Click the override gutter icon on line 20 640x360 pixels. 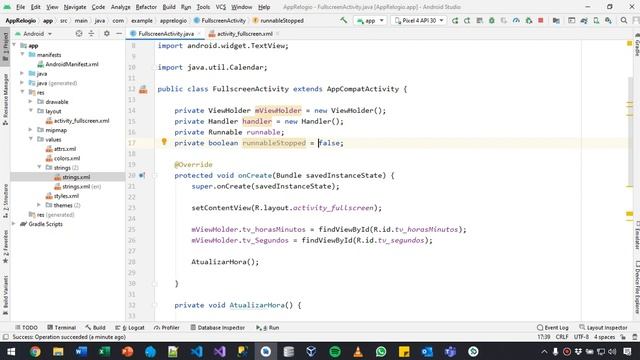[142, 175]
